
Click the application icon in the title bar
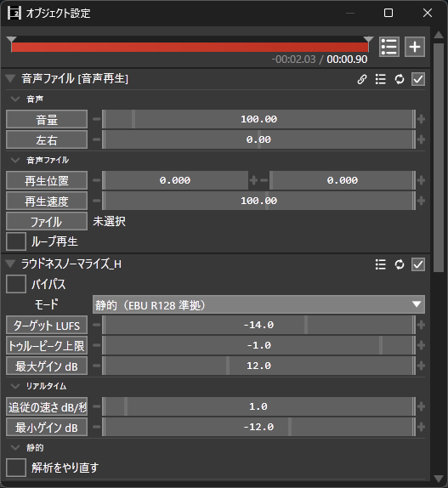click(14, 13)
